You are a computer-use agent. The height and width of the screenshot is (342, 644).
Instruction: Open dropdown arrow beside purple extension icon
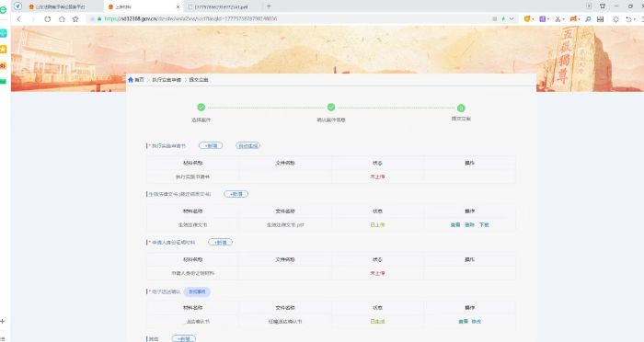click(548, 19)
